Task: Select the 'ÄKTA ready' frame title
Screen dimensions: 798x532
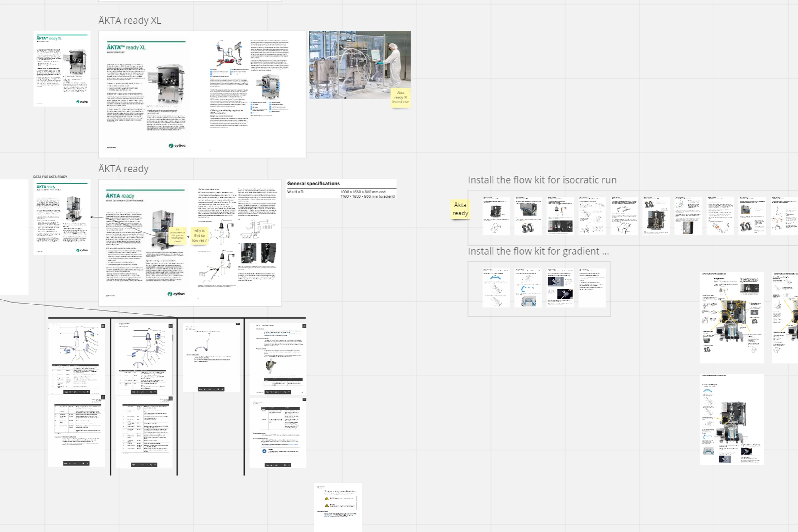Action: point(123,169)
